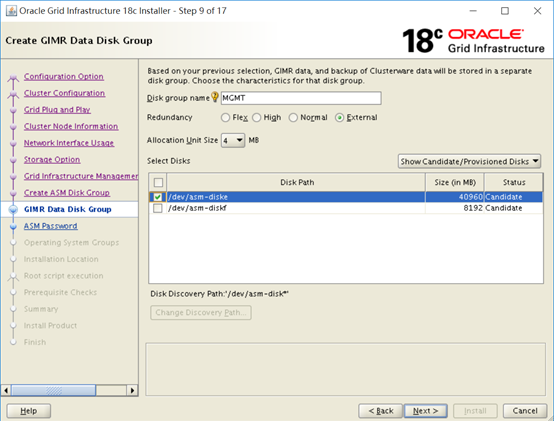Click the Status column header
The width and height of the screenshot is (554, 421).
514,182
